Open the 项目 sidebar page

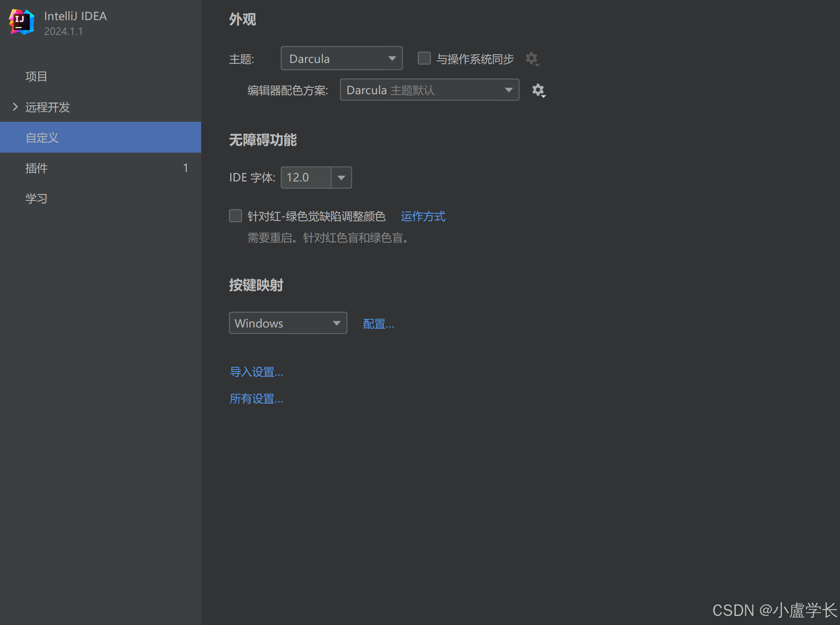click(36, 76)
